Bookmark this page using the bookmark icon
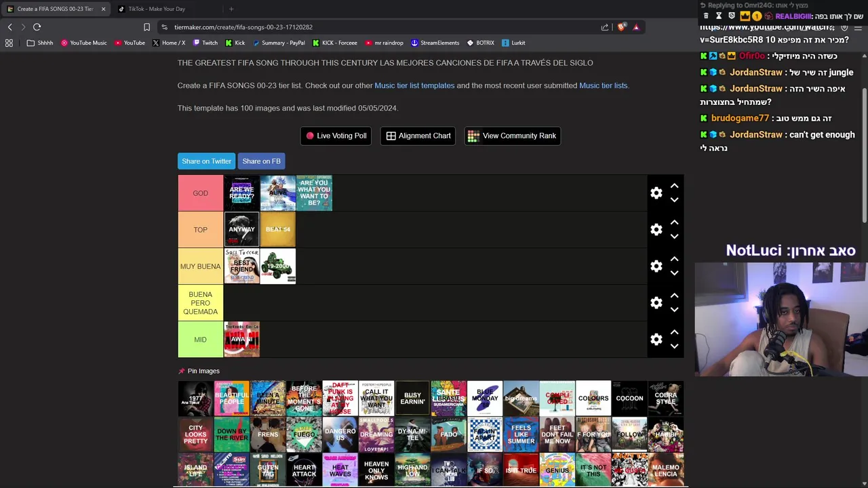The image size is (868, 488). [x=146, y=27]
